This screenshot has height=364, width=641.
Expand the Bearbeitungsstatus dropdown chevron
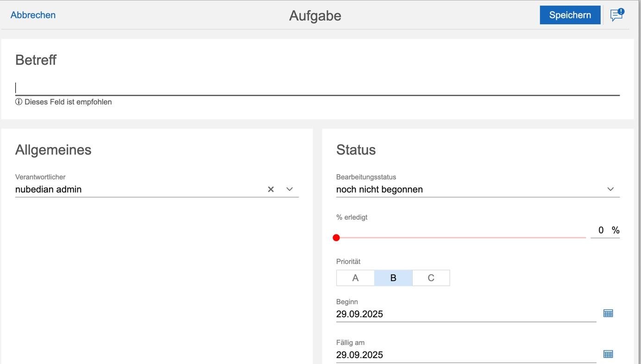coord(610,189)
